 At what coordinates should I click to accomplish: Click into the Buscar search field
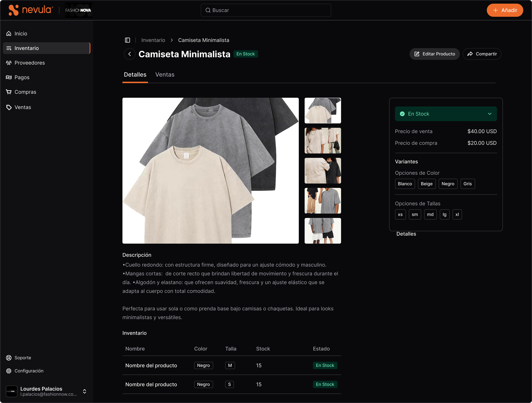(266, 10)
